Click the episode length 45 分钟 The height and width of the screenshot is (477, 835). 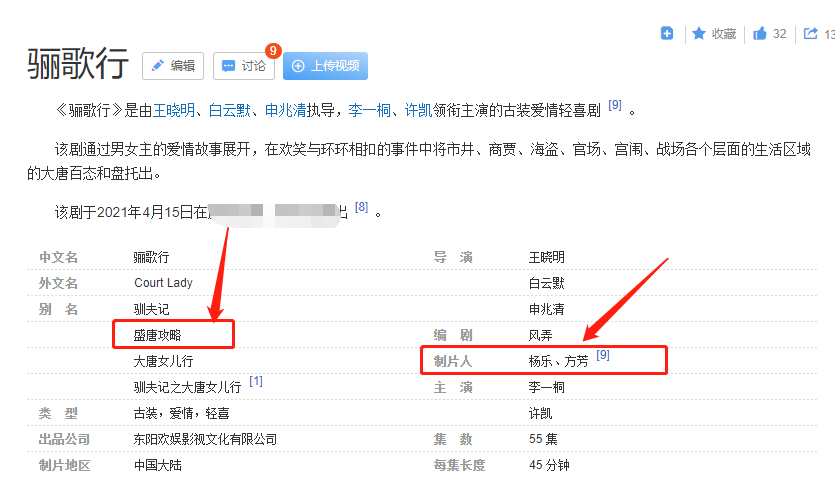click(549, 465)
